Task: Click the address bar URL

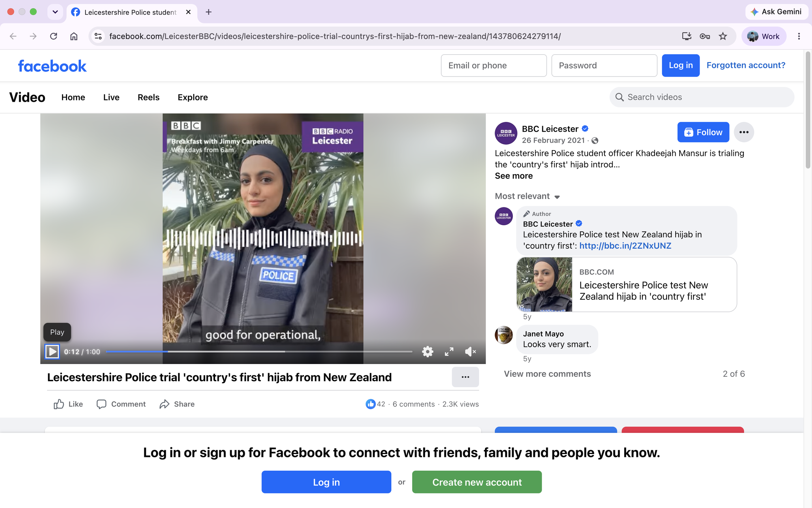Action: (335, 36)
